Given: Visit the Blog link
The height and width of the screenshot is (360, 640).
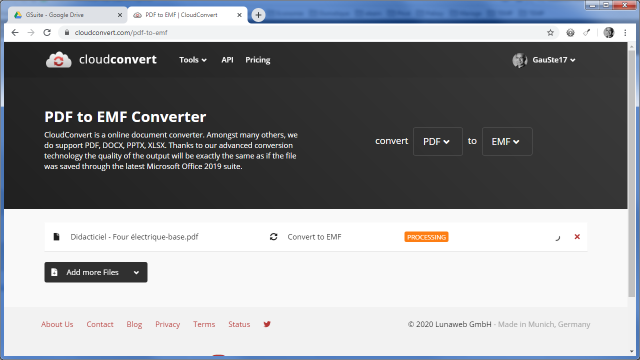Looking at the screenshot, I should (x=134, y=324).
